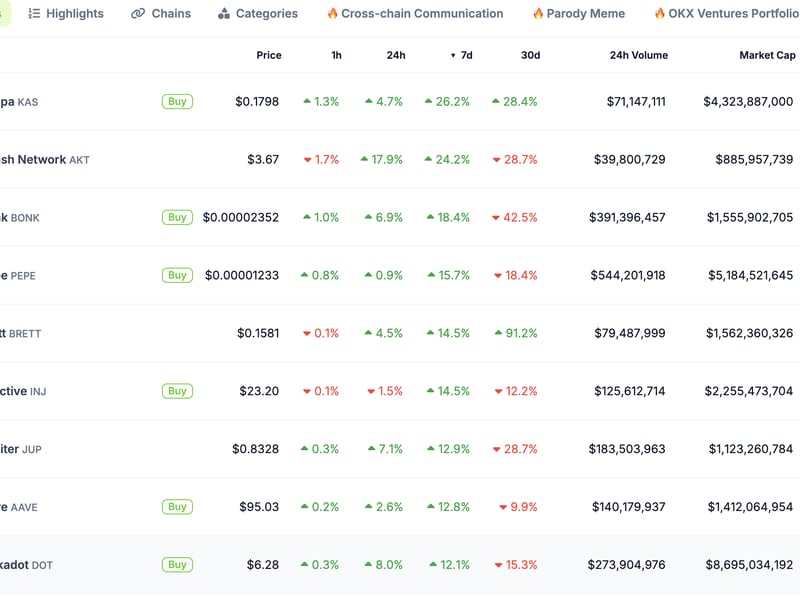Click the Categories pie icon
The width and height of the screenshot is (800, 600).
[223, 14]
